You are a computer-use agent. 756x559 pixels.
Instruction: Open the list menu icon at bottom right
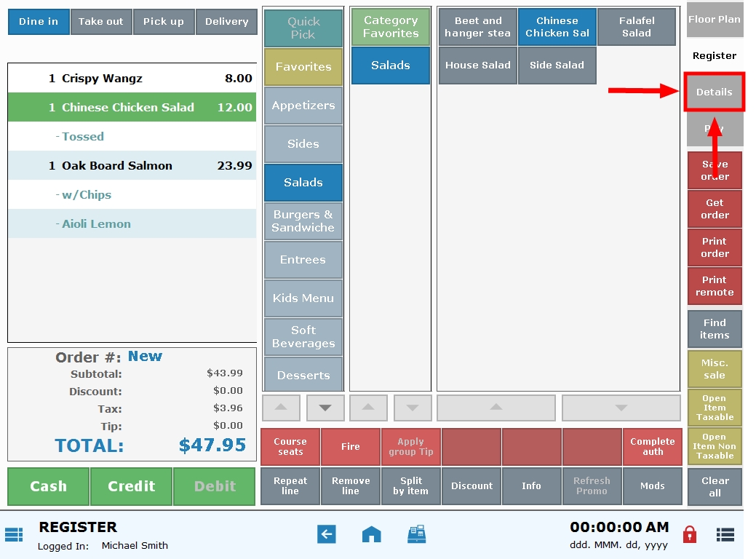pyautogui.click(x=725, y=534)
